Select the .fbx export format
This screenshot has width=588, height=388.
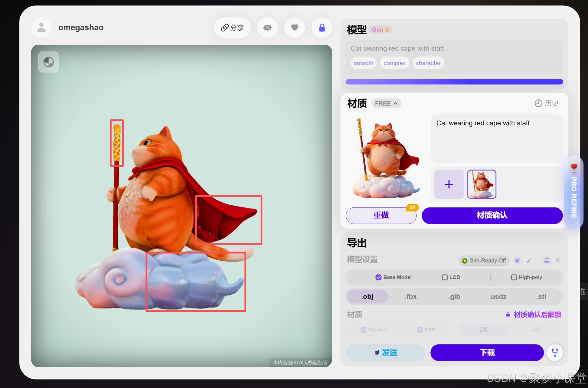[x=411, y=297]
